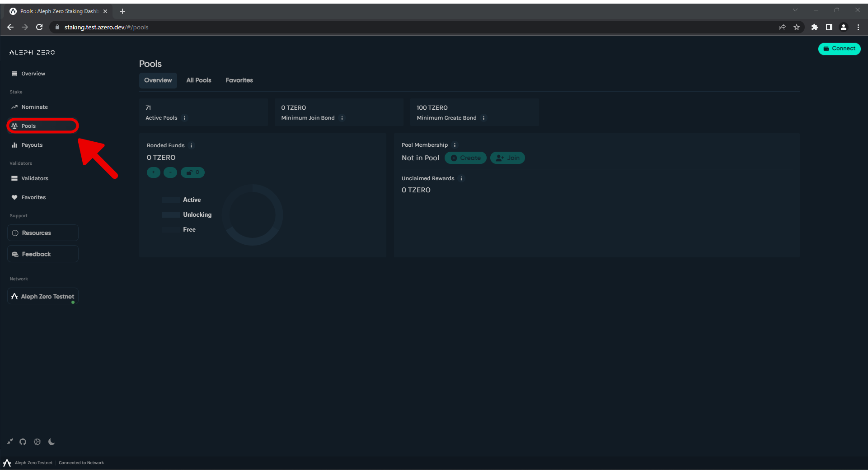
Task: Toggle dark mode with the moon icon
Action: pyautogui.click(x=52, y=442)
